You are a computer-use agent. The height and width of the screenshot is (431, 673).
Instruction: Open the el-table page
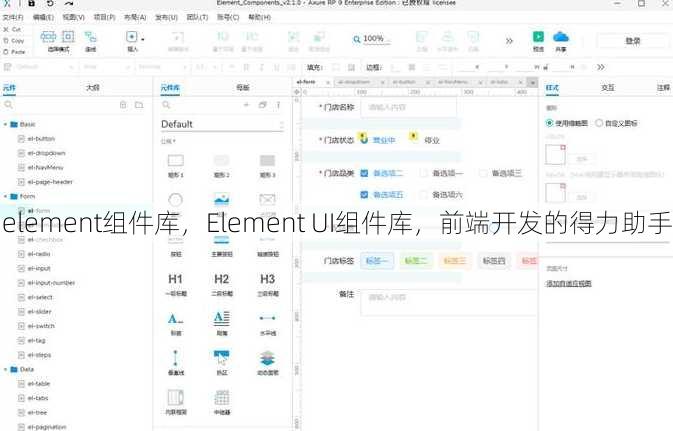pos(39,383)
